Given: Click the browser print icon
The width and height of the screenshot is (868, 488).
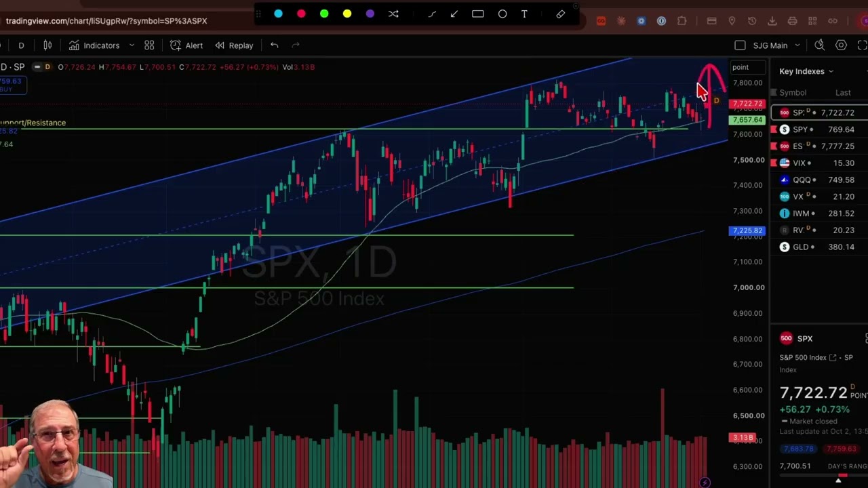Looking at the screenshot, I should (x=792, y=21).
